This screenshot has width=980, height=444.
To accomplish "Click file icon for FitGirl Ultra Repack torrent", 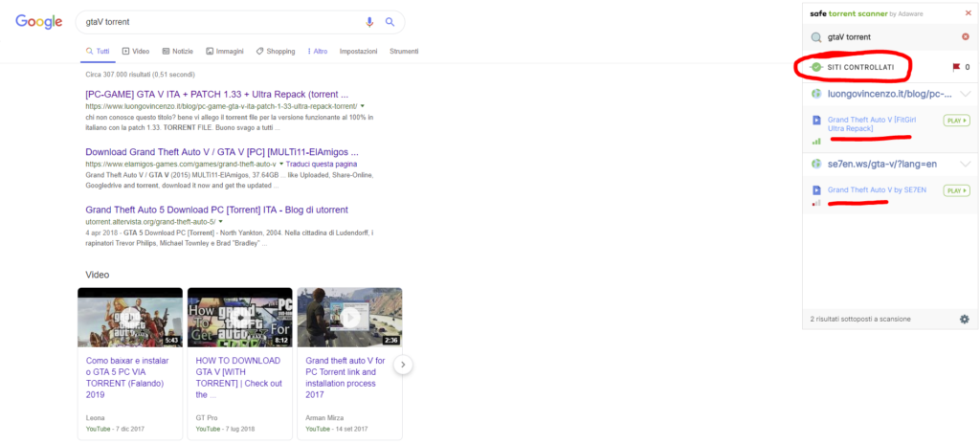I will [x=816, y=120].
